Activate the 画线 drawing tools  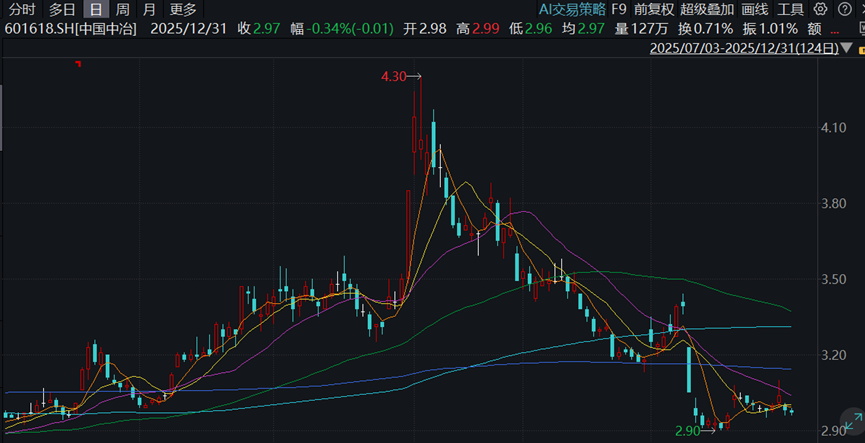(754, 9)
